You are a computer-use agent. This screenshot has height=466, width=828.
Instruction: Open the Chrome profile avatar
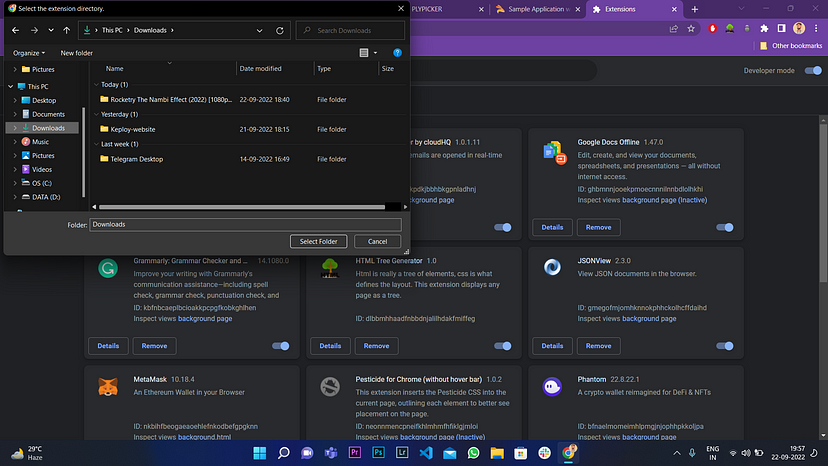click(x=799, y=29)
